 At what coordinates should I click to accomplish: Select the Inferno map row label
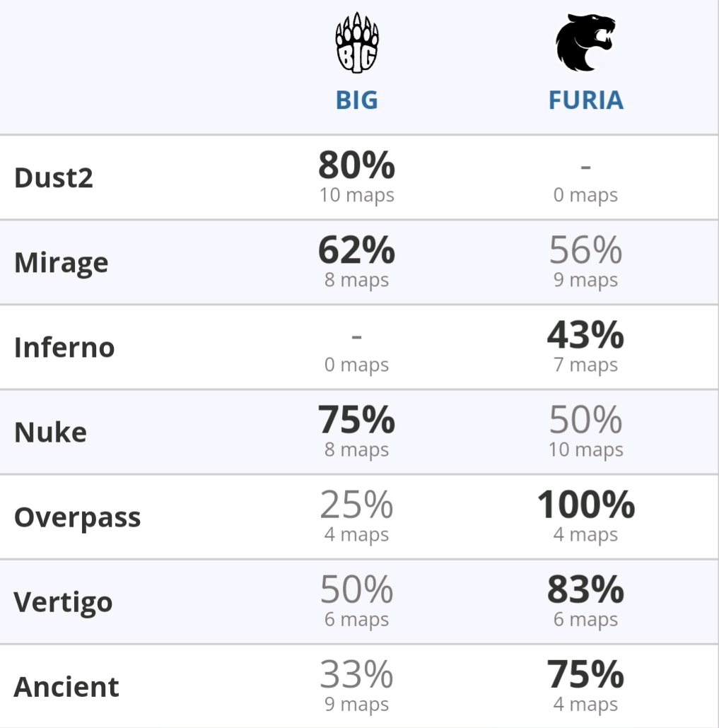64,347
